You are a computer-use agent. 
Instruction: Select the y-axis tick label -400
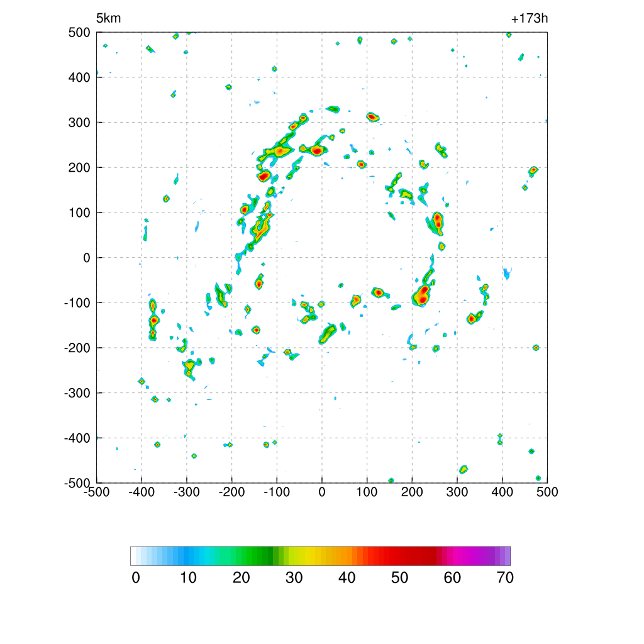click(x=77, y=438)
